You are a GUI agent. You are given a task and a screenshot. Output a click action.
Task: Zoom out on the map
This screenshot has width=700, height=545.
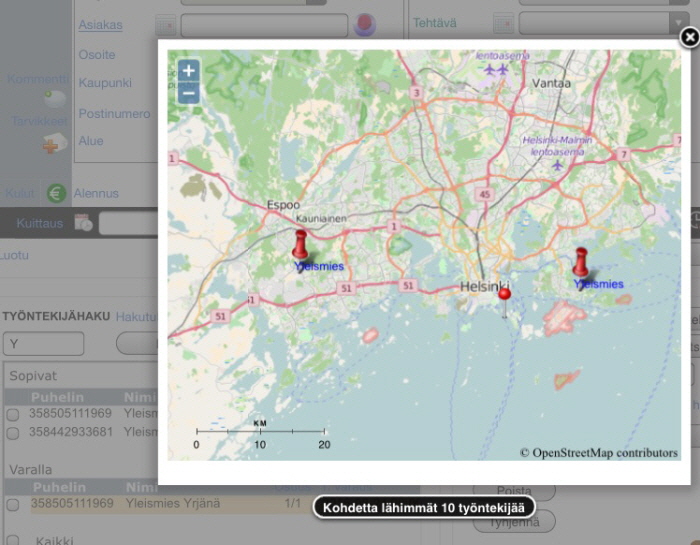coord(188,94)
